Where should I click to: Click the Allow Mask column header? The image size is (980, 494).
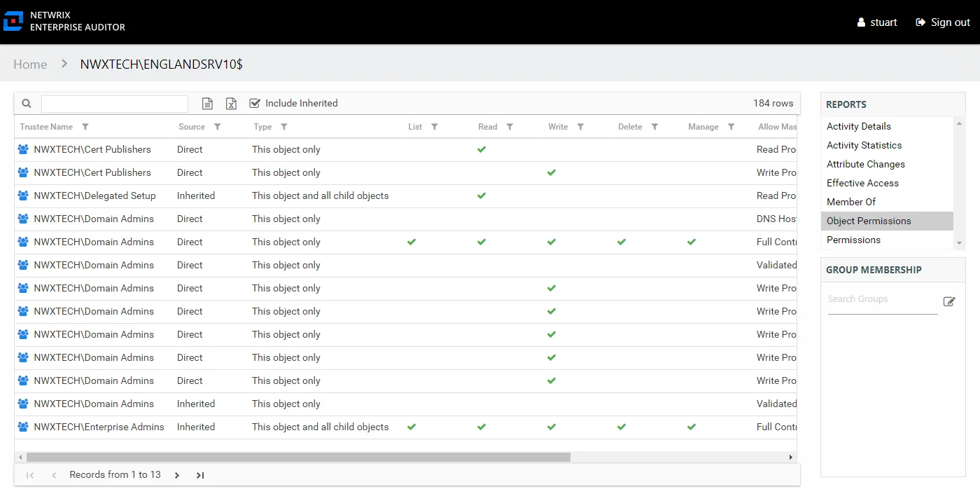[777, 127]
